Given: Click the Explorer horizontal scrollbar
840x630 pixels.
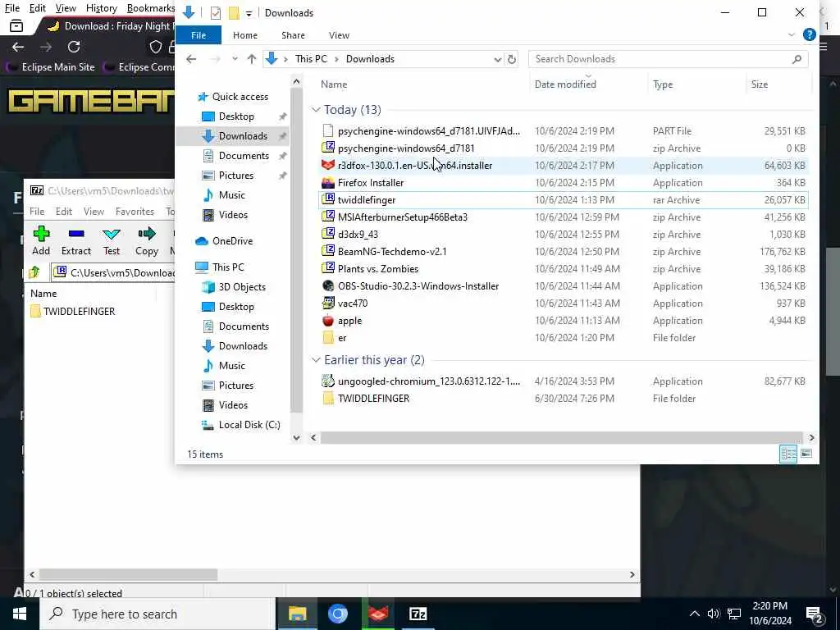Looking at the screenshot, I should [561, 438].
